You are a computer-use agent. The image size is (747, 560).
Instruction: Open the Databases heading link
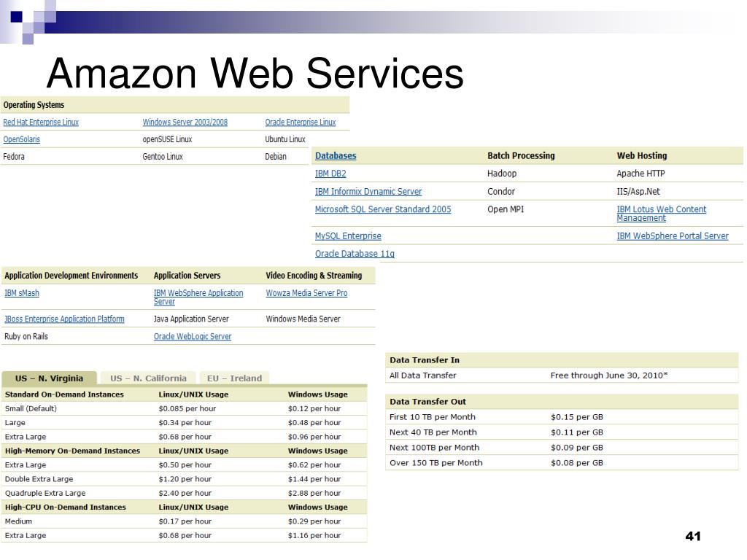click(336, 156)
